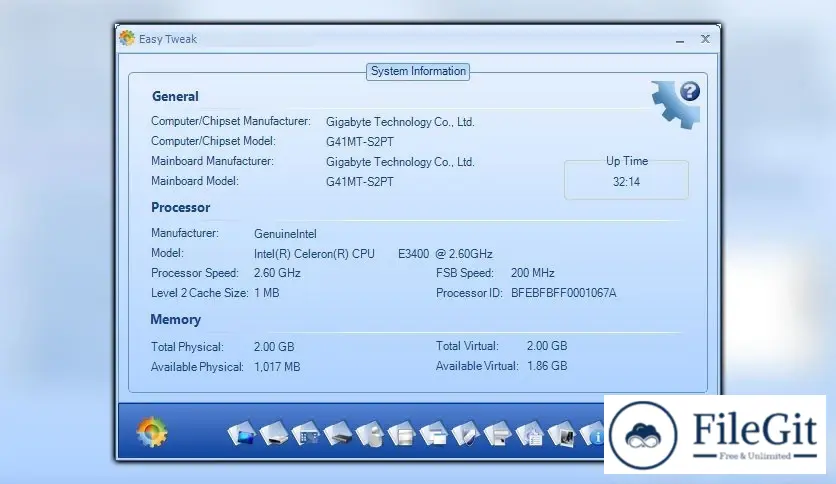Click the Intel(R) Celeron(R) CPU model text
The height and width of the screenshot is (484, 836).
pyautogui.click(x=314, y=254)
